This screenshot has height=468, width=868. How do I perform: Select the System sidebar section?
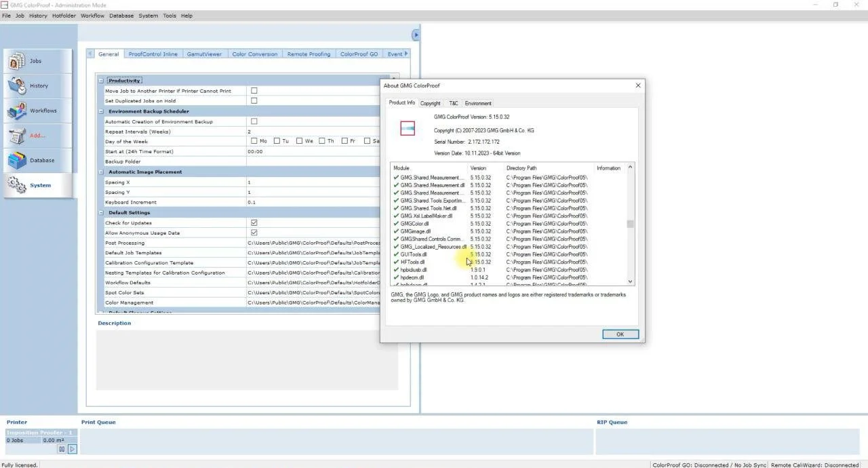tap(38, 185)
